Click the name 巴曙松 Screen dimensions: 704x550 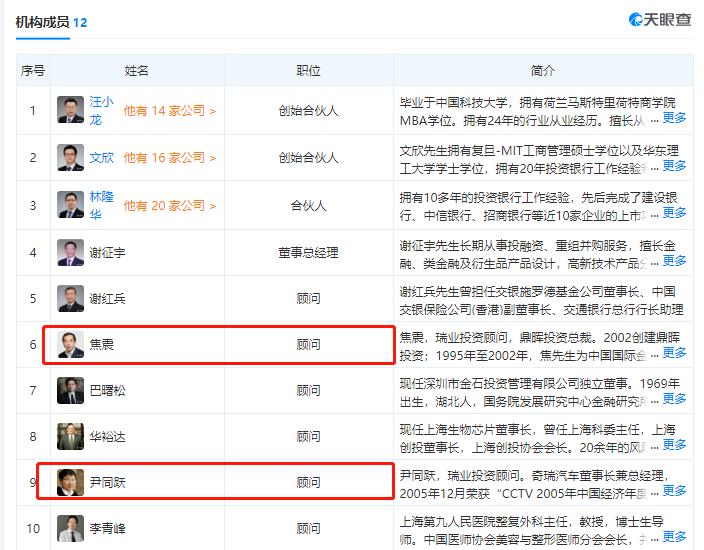pyautogui.click(x=107, y=391)
